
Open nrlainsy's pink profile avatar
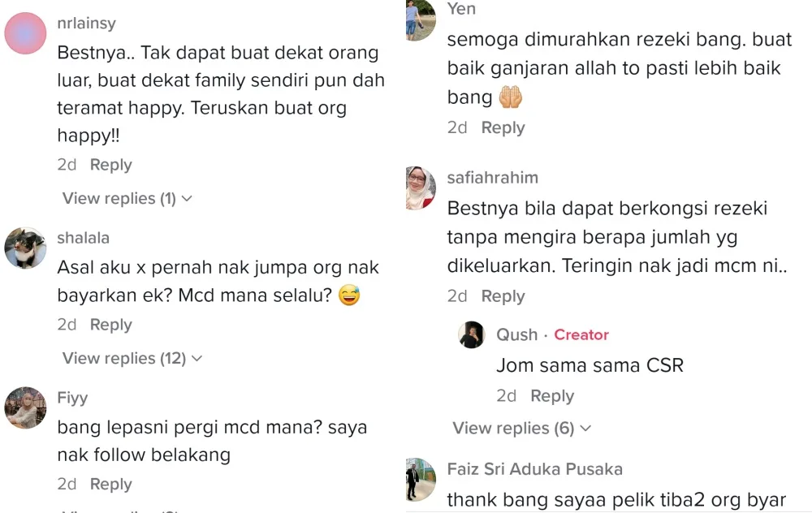pyautogui.click(x=25, y=33)
